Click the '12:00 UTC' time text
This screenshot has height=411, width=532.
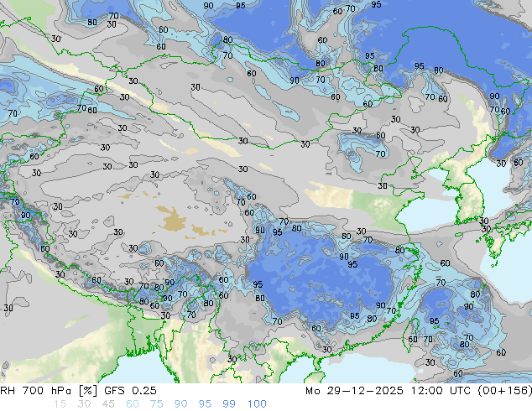[x=441, y=391]
